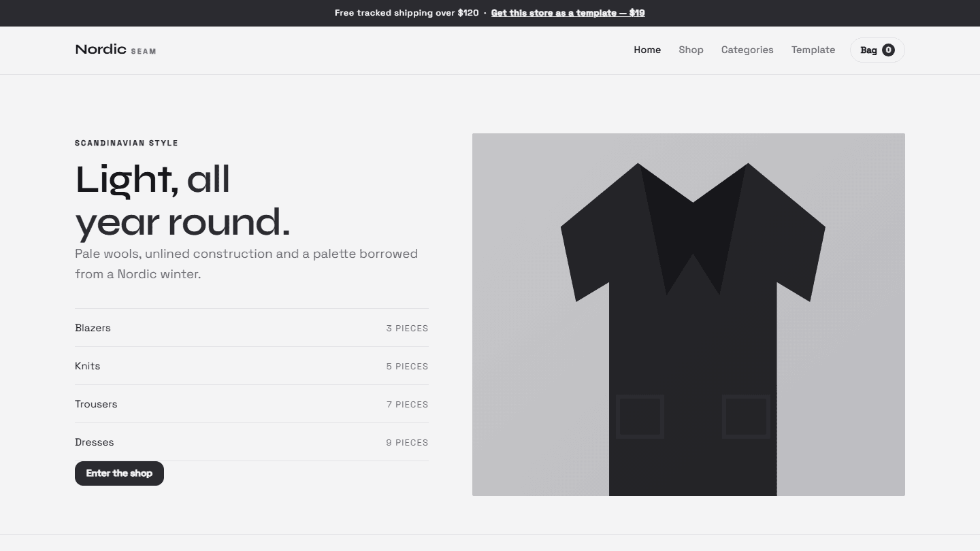980x551 pixels.
Task: Open the Categories nav link
Action: tap(747, 50)
